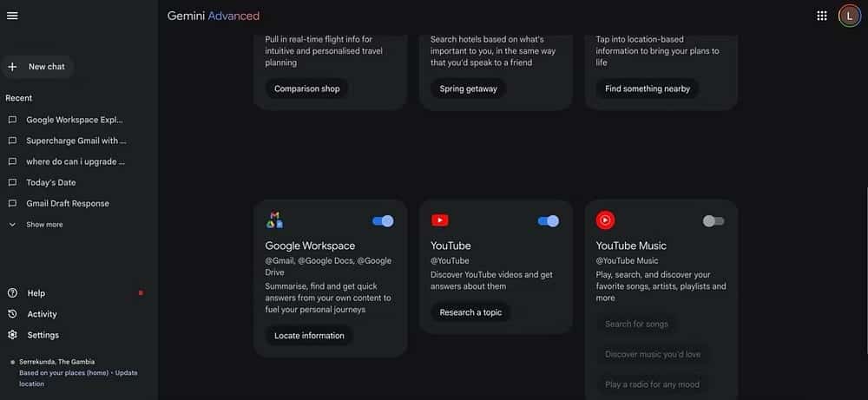
Task: Click chat icon beside Google Workspace Expl...
Action: tap(12, 120)
